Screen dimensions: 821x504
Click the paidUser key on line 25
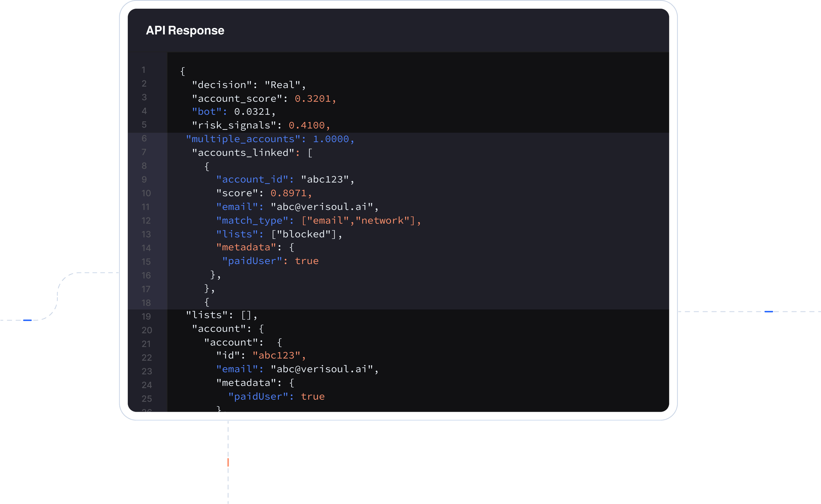pos(258,397)
